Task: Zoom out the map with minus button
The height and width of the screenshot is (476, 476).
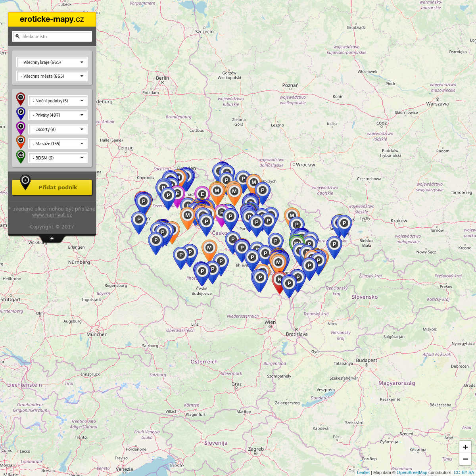Action: coord(465,459)
